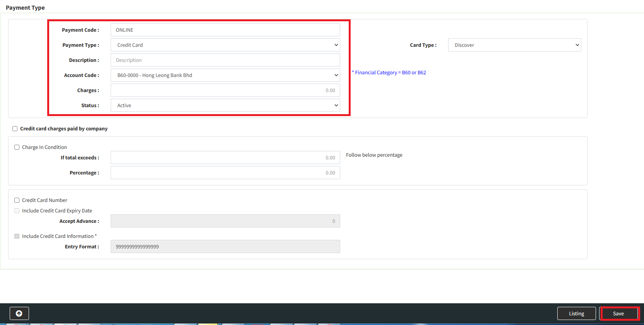The width and height of the screenshot is (644, 325).
Task: Click the scroll-to-top arrow icon
Action: (19, 313)
